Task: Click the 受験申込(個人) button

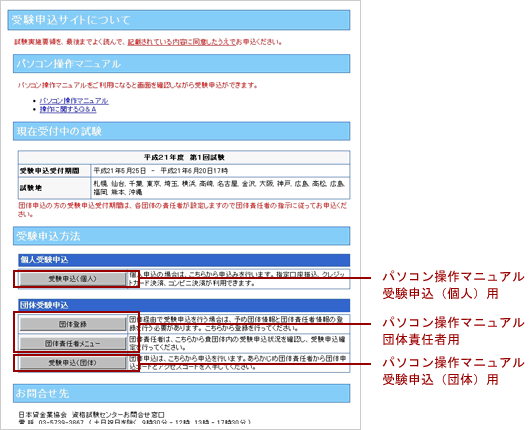Action: [73, 279]
